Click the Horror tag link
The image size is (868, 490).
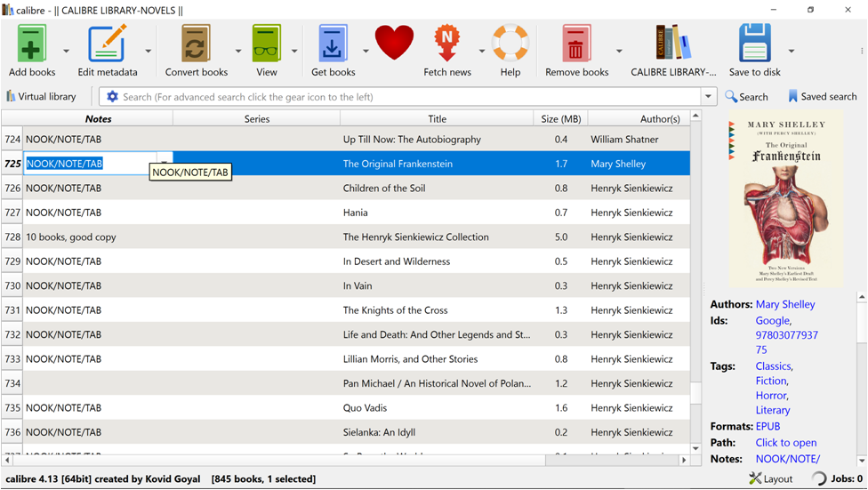pyautogui.click(x=771, y=396)
